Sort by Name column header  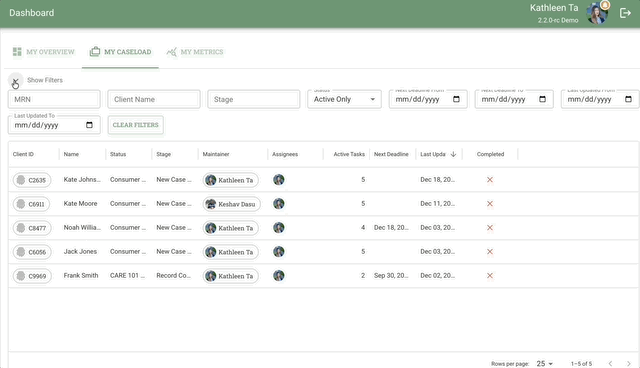tap(71, 154)
